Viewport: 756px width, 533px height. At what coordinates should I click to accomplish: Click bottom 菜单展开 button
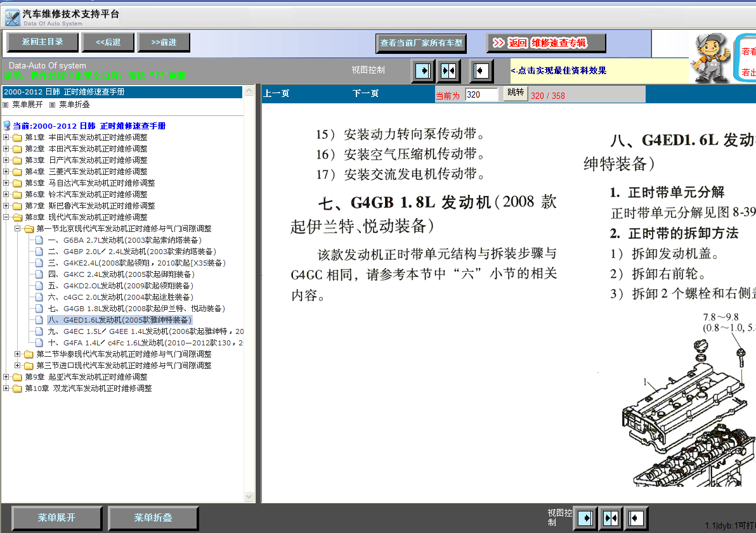[x=57, y=518]
